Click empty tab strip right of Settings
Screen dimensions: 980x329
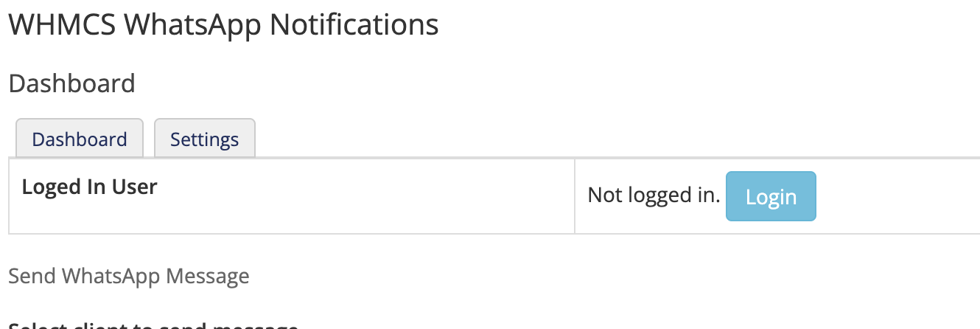pos(589,139)
